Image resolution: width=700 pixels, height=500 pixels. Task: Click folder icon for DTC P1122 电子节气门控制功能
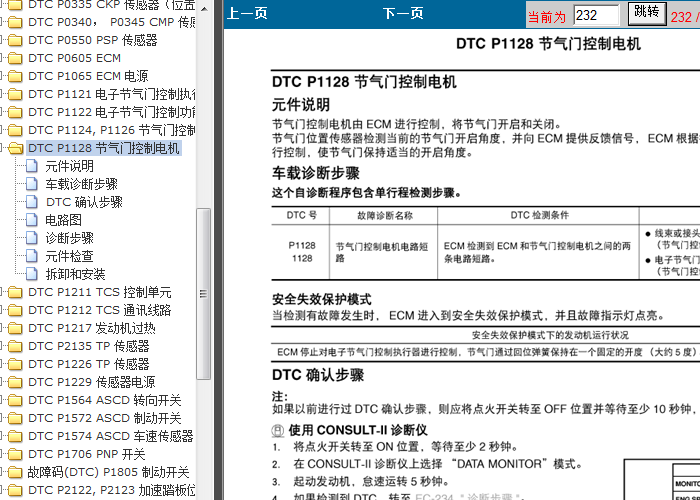(15, 112)
